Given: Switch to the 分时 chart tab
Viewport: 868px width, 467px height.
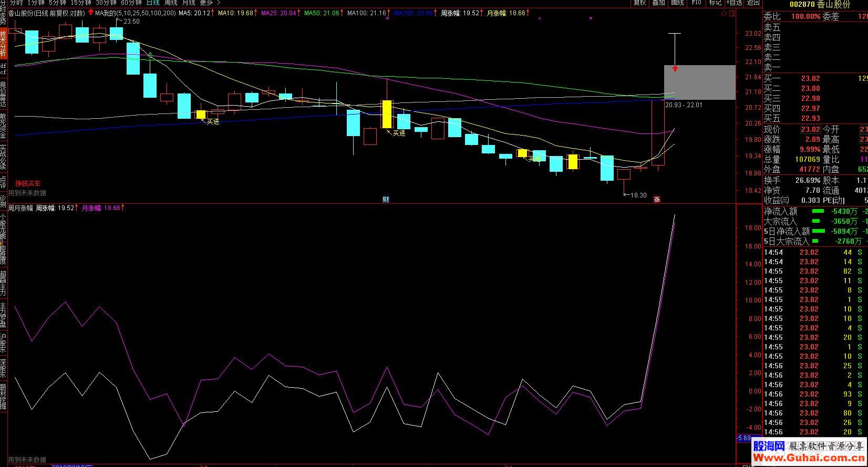Looking at the screenshot, I should (16, 3).
